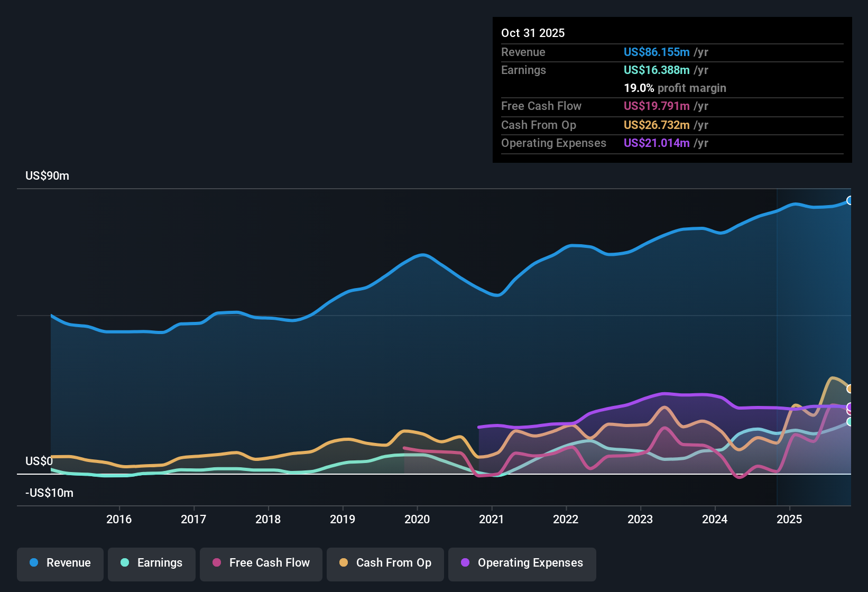Screen dimensions: 868x592
Task: Click the US$86.155m revenue value
Action: (x=657, y=52)
